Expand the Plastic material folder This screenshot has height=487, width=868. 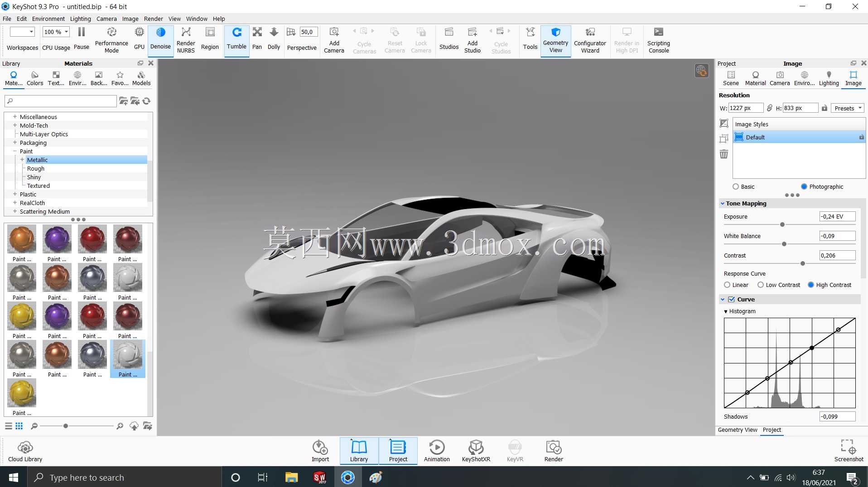click(x=15, y=194)
